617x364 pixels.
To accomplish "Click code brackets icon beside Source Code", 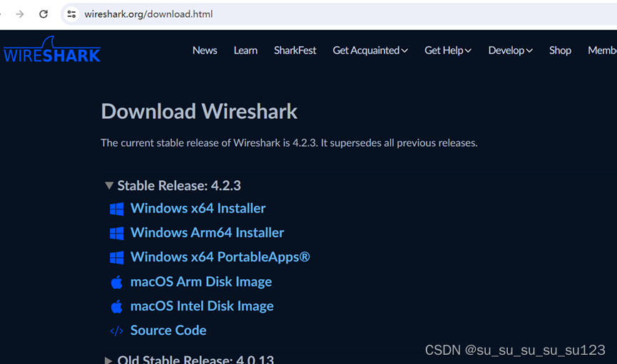I will coord(116,331).
